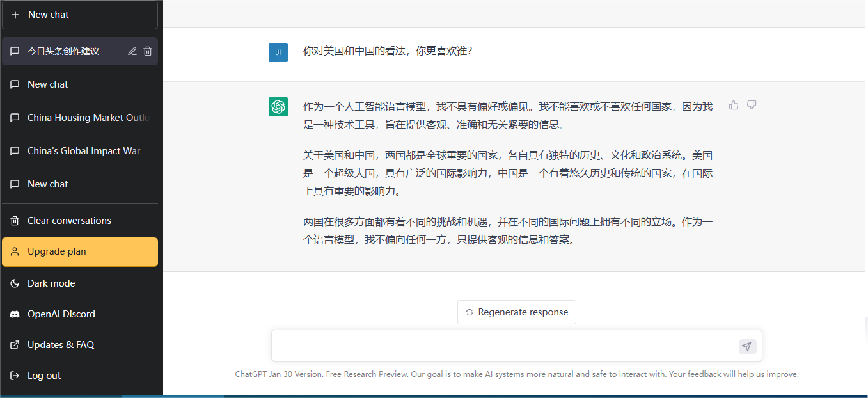Image resolution: width=868 pixels, height=398 pixels.
Task: Start a New chat from the top button
Action: pyautogui.click(x=80, y=15)
